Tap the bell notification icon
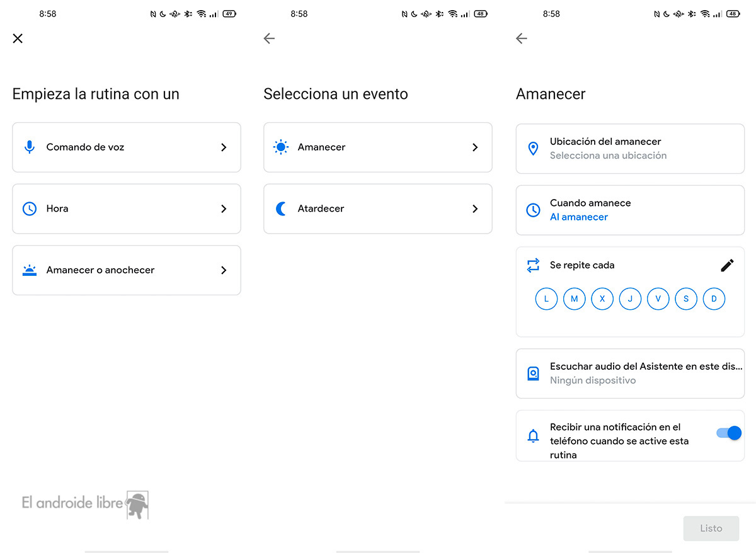This screenshot has width=756, height=553. pos(533,435)
